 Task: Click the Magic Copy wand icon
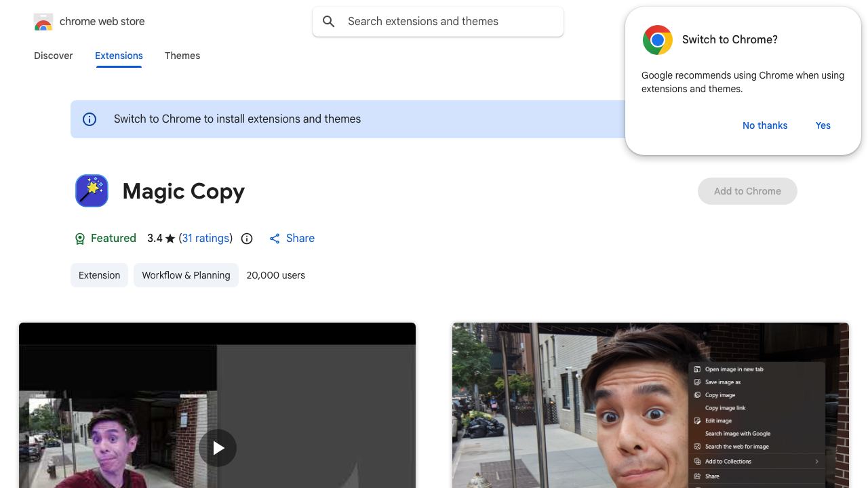[x=92, y=190]
